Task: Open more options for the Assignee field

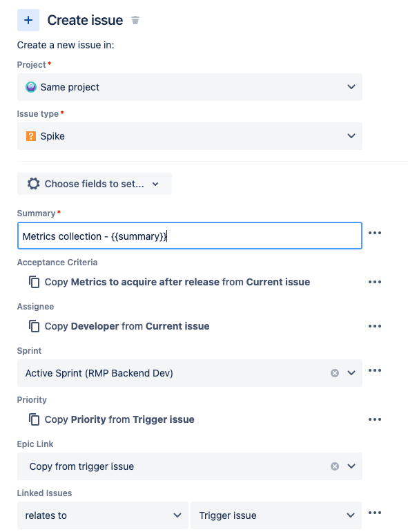Action: [375, 326]
